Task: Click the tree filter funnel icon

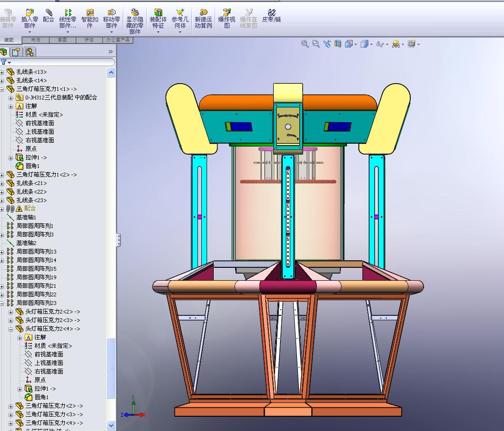Action: click(x=3, y=62)
